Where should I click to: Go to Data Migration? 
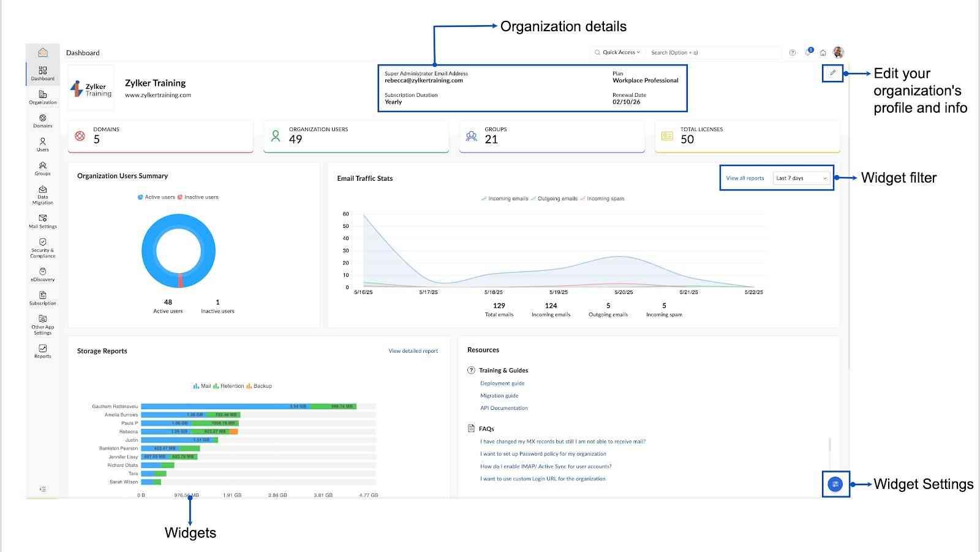42,194
